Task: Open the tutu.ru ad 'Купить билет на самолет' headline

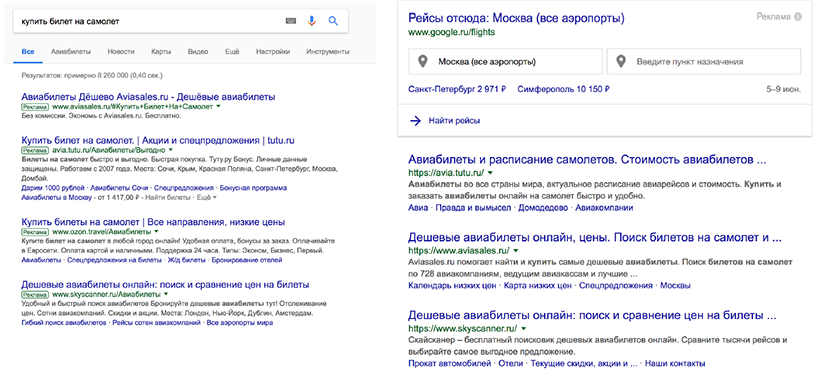Action: coord(158,141)
